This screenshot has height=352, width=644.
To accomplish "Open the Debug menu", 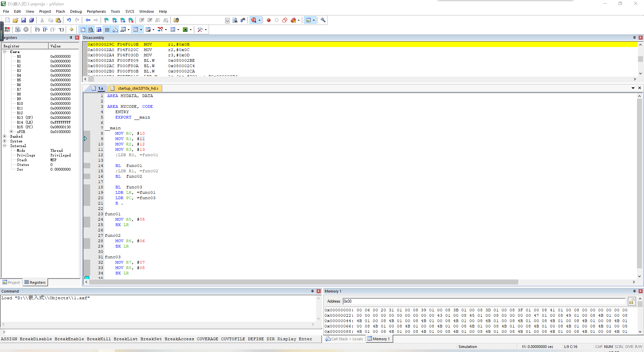I will [x=76, y=11].
